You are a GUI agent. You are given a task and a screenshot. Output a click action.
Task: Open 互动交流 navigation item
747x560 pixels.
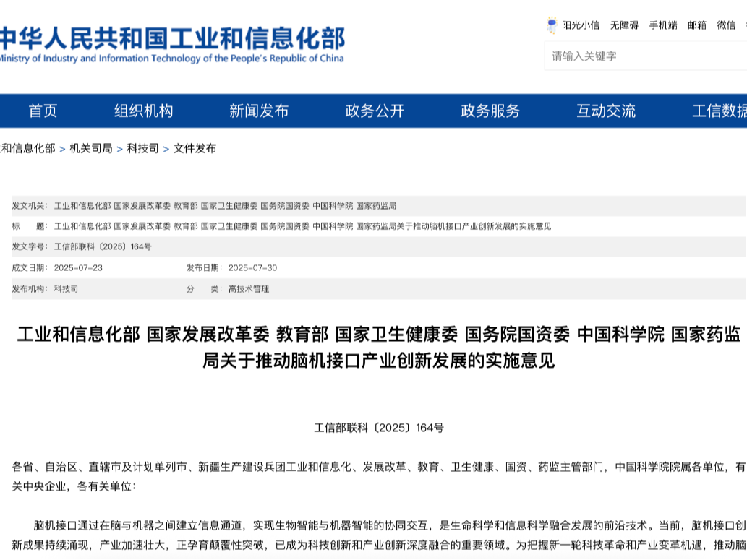pos(606,111)
